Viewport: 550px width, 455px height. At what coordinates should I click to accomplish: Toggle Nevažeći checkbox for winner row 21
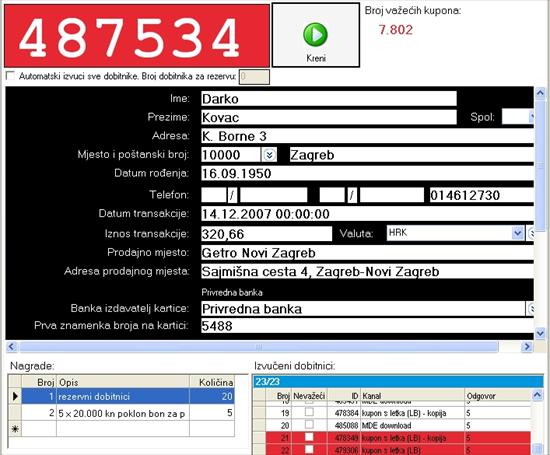309,437
